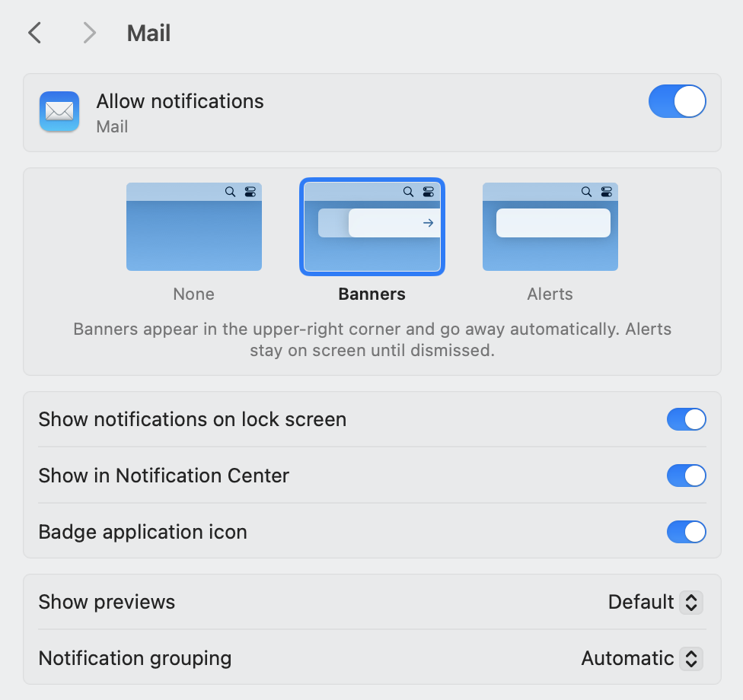
Task: Click the Show previews label
Action: tap(107, 603)
